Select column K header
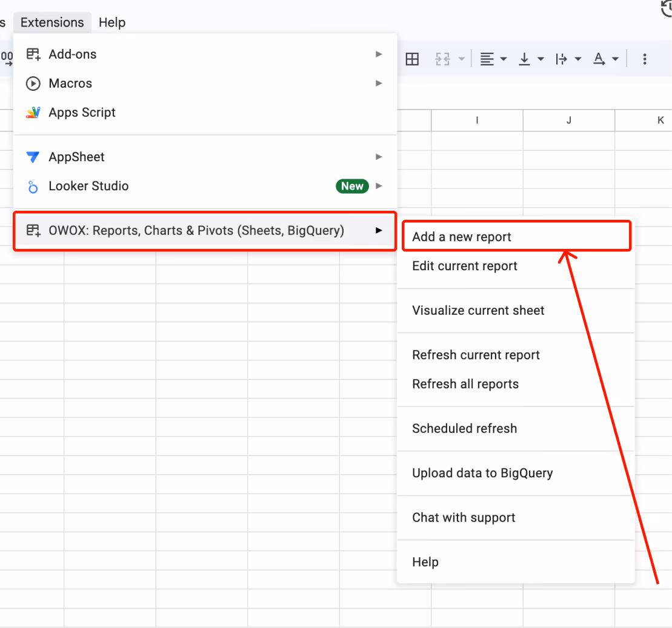The image size is (672, 628). [x=644, y=121]
